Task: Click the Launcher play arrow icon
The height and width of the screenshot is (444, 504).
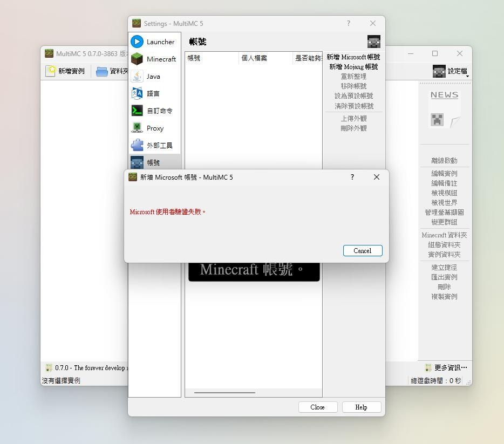Action: click(x=137, y=42)
